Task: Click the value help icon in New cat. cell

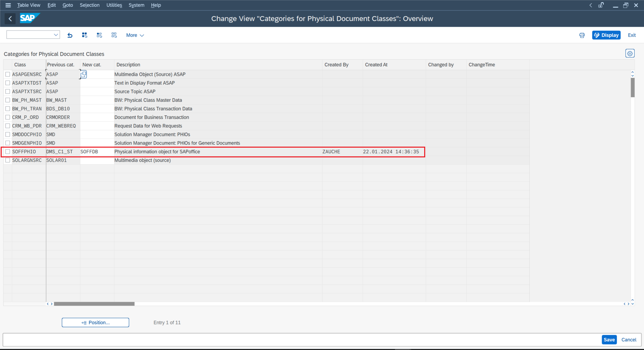Action: pos(84,74)
